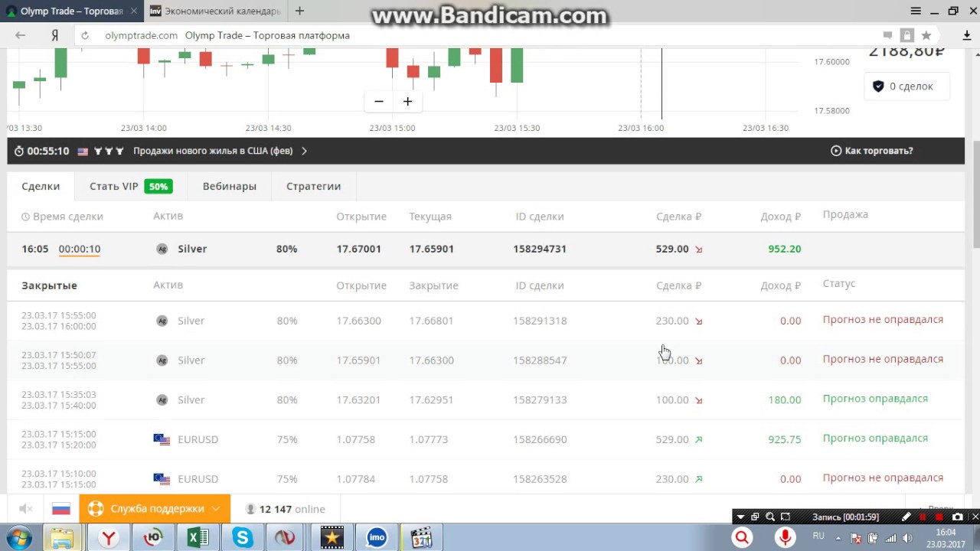Click the Доход ₽ header in open trades
The image size is (980, 551).
pyautogui.click(x=781, y=217)
